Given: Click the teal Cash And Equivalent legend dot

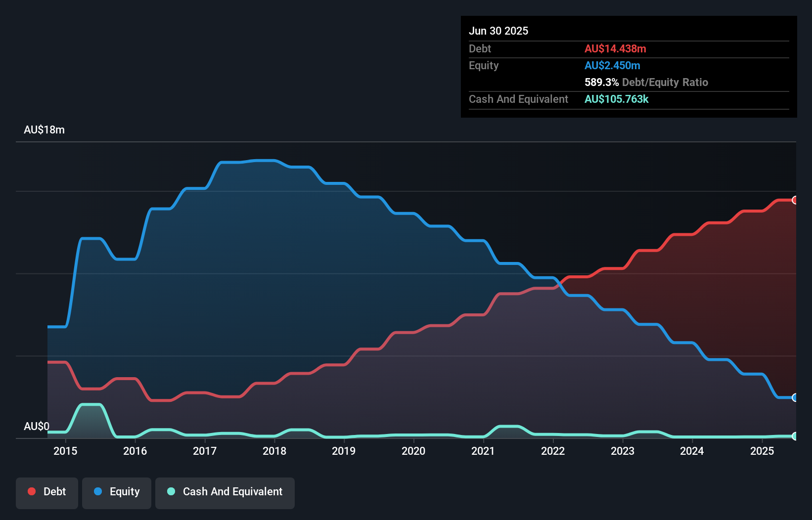Looking at the screenshot, I should click(171, 491).
